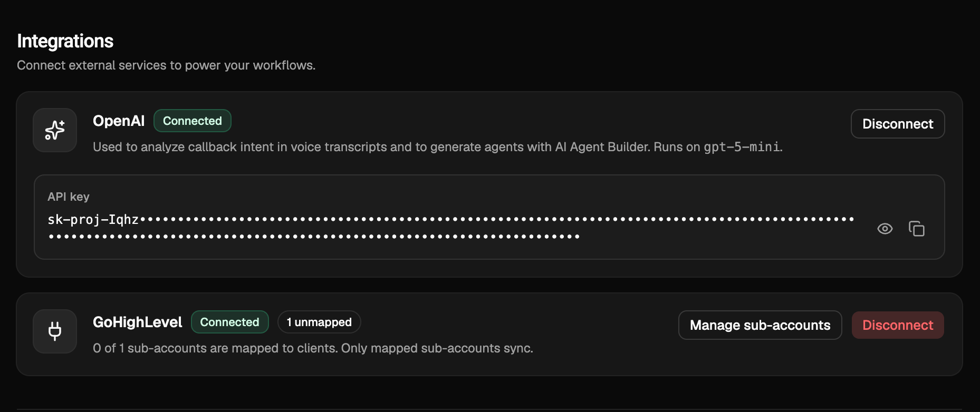The height and width of the screenshot is (412, 980).
Task: Click the GoHighLevel Connected status badge
Action: [230, 322]
